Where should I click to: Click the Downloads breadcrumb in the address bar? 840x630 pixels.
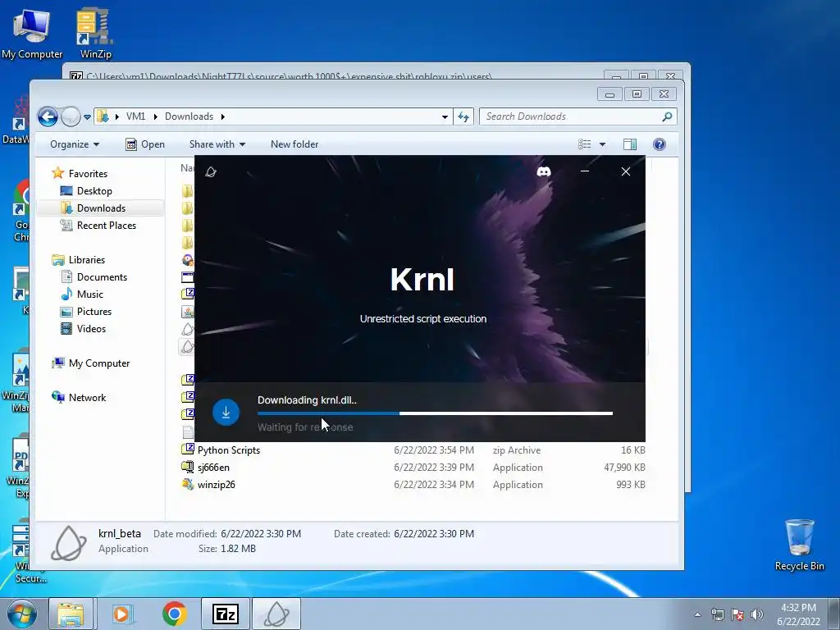click(189, 116)
